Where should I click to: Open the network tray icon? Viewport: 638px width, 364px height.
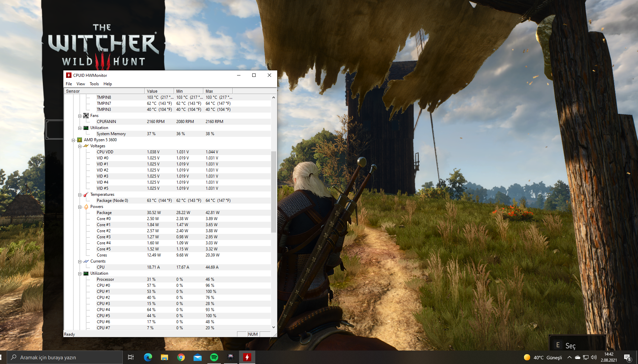coord(586,358)
